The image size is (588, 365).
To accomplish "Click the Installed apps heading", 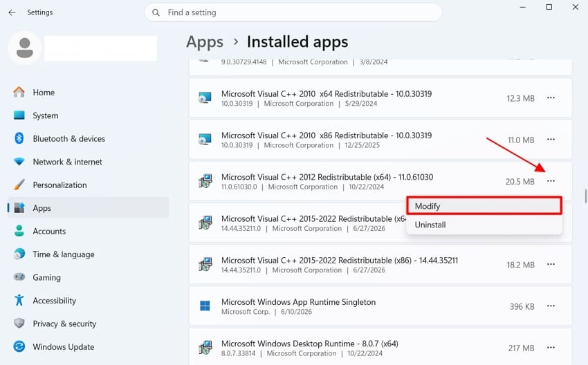I will click(x=297, y=41).
